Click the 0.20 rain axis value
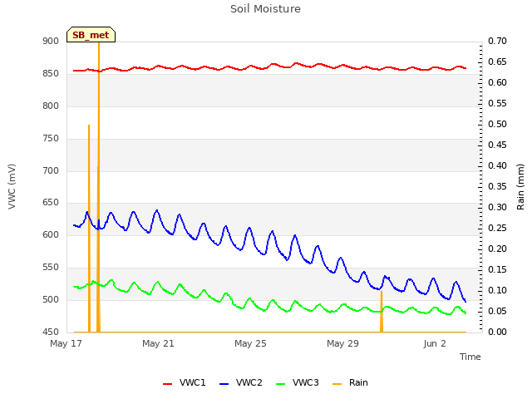Viewport: 532px width, 399px height. click(x=497, y=249)
